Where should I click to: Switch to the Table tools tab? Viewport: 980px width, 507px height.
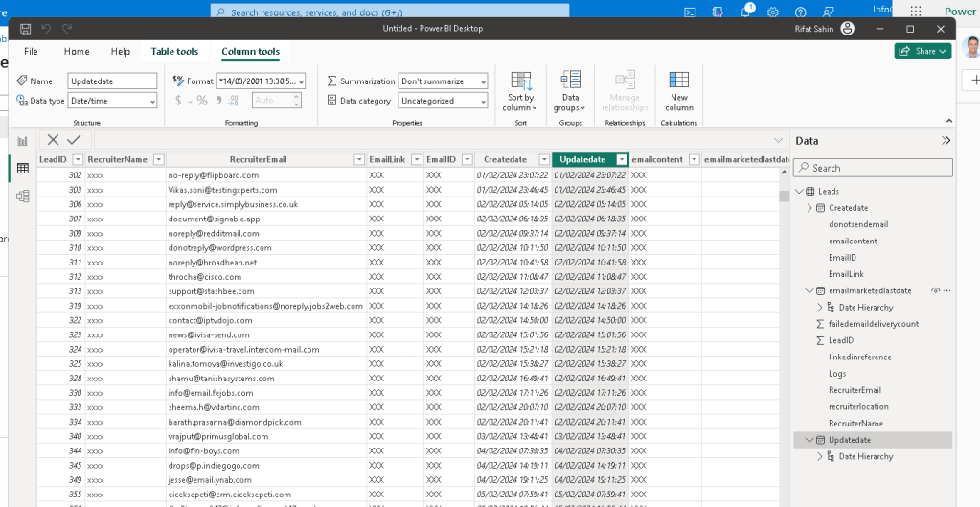click(174, 51)
